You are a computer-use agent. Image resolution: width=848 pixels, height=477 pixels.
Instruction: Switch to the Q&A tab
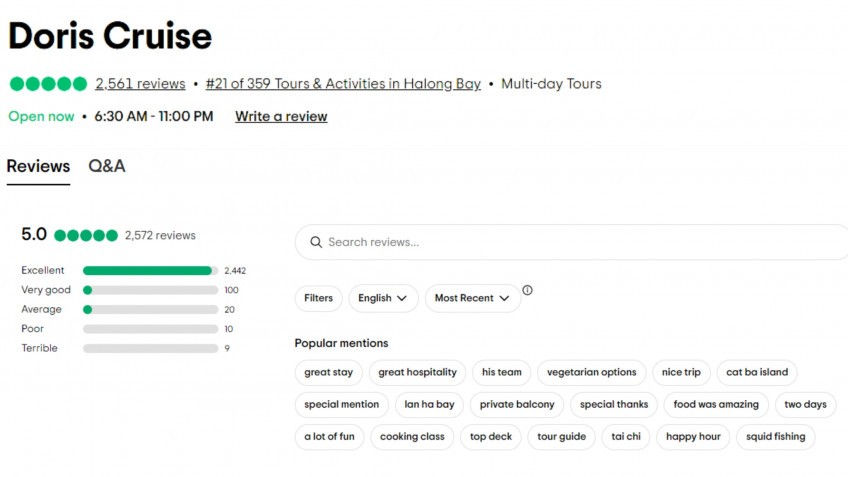click(x=107, y=166)
